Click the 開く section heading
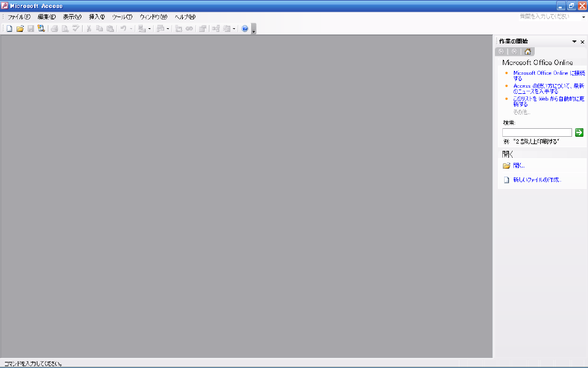The image size is (588, 368). click(507, 154)
